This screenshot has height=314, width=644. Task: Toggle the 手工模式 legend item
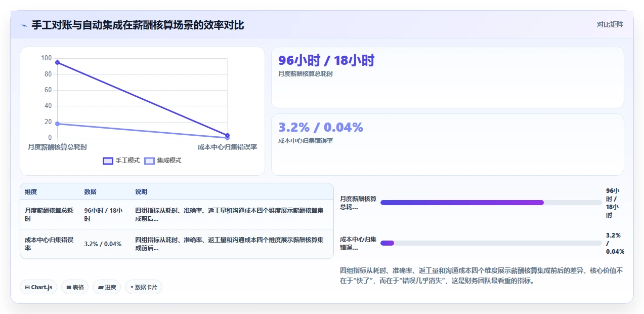point(121,161)
